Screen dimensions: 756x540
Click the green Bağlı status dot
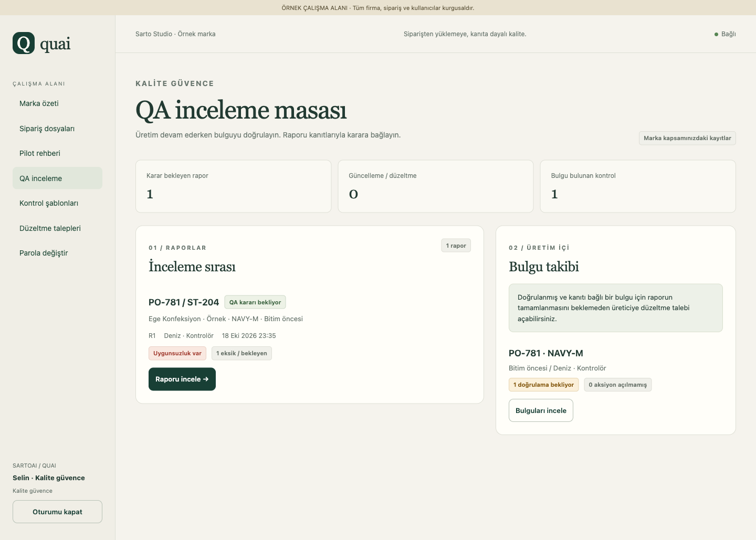(x=716, y=34)
